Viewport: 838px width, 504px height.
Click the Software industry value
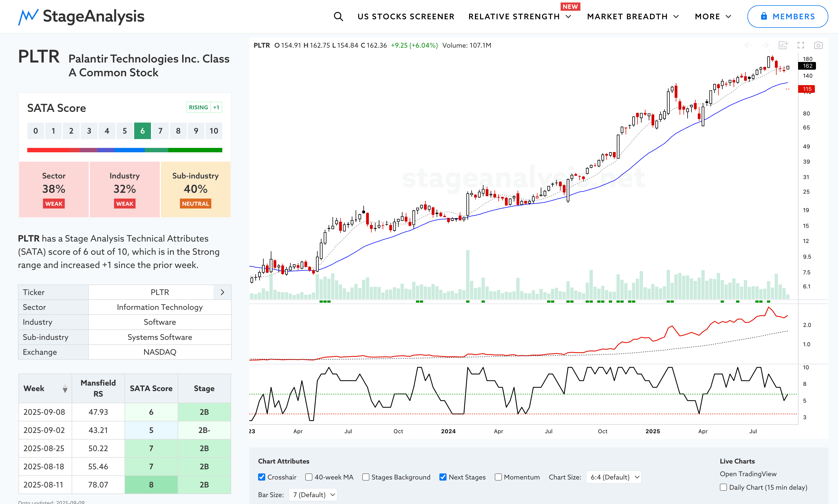point(160,322)
